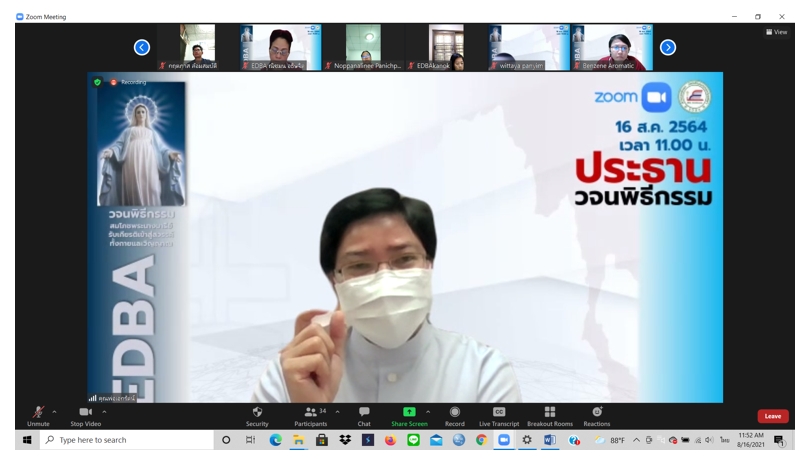Open Breakout Rooms
Viewport: 804px width, 459px height.
tap(550, 416)
